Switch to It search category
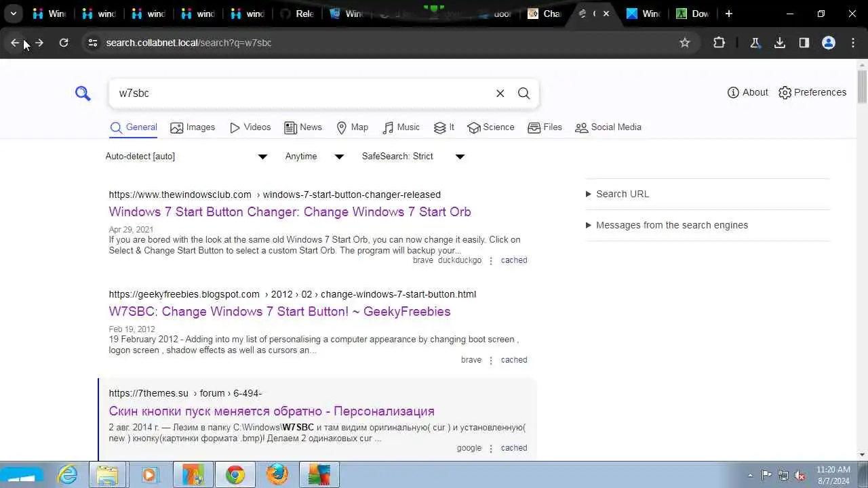Image resolution: width=868 pixels, height=488 pixels. click(444, 127)
